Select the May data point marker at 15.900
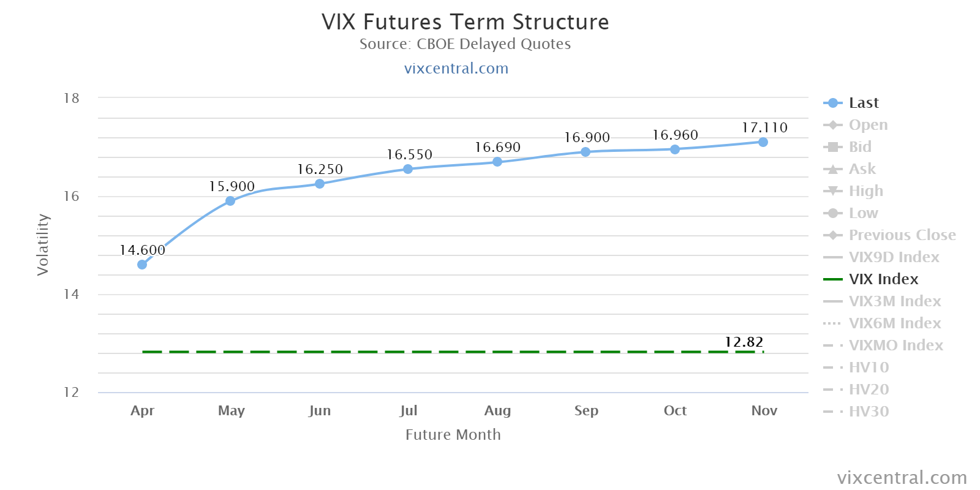This screenshot has height=490, width=980. 230,201
